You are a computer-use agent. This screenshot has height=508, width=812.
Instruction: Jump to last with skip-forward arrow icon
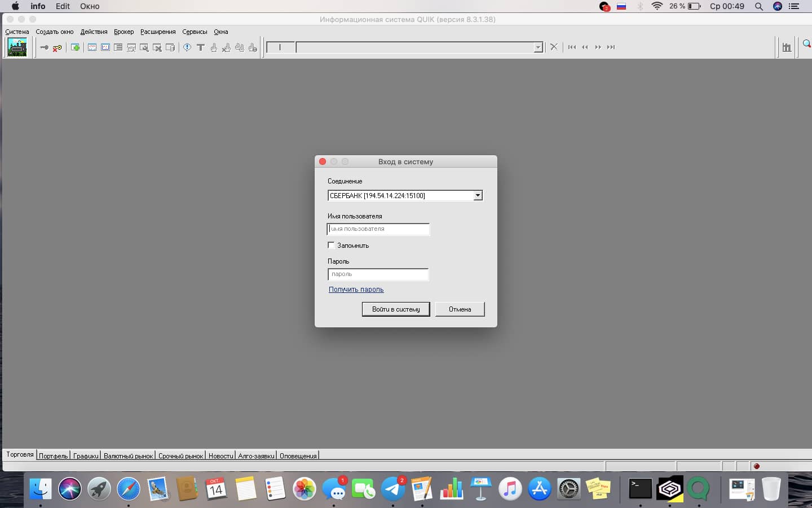(611, 47)
